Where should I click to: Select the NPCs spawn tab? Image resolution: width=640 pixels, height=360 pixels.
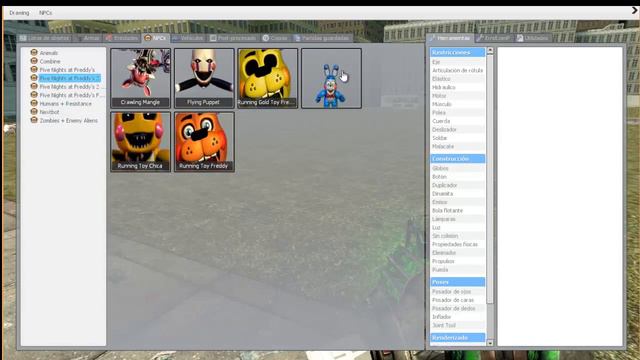156,38
